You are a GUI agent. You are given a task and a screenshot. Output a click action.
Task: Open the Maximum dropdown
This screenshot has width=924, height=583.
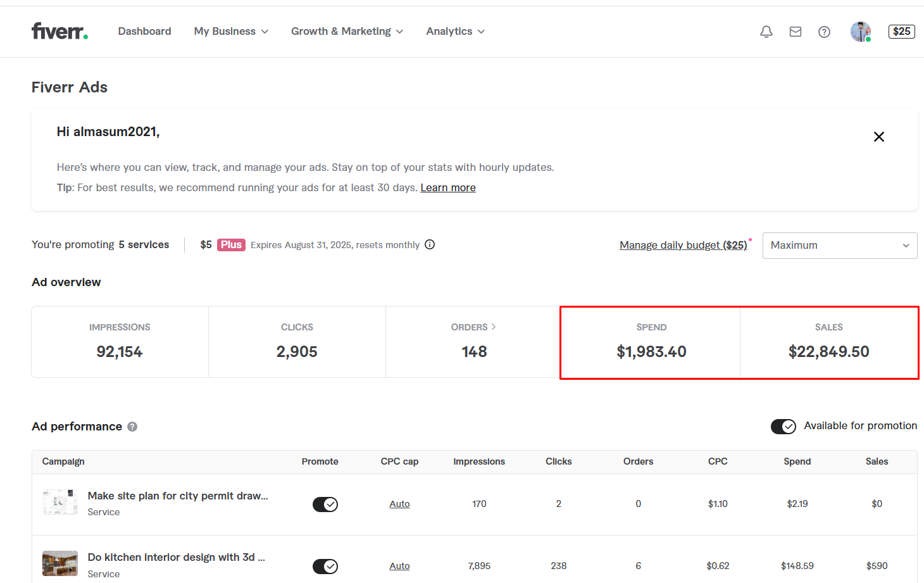point(839,246)
